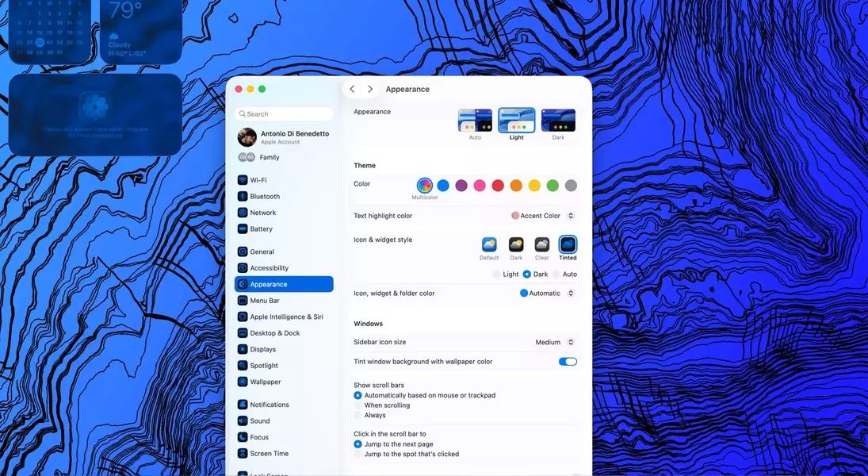Click the Displays sidebar icon
The width and height of the screenshot is (868, 476).
pos(243,350)
